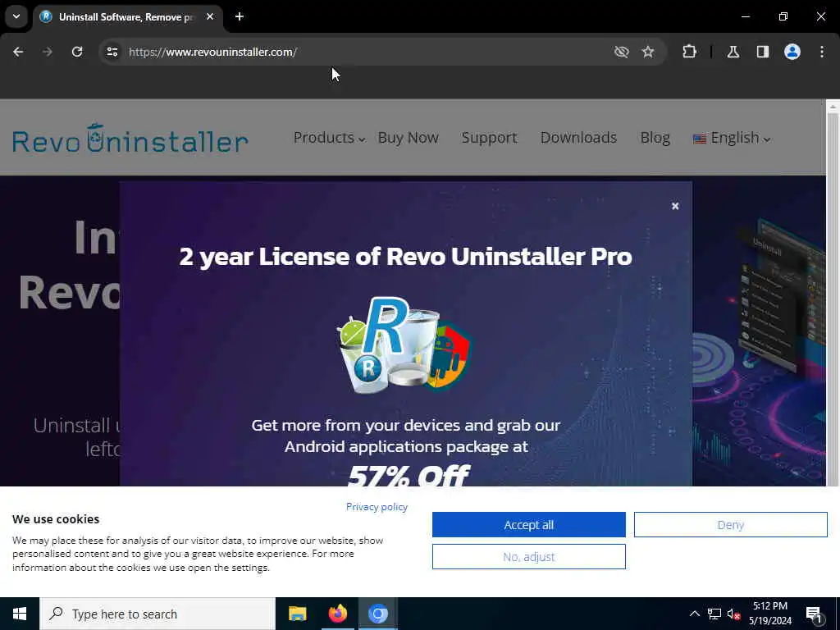
Task: Accept all cookies
Action: point(529,524)
